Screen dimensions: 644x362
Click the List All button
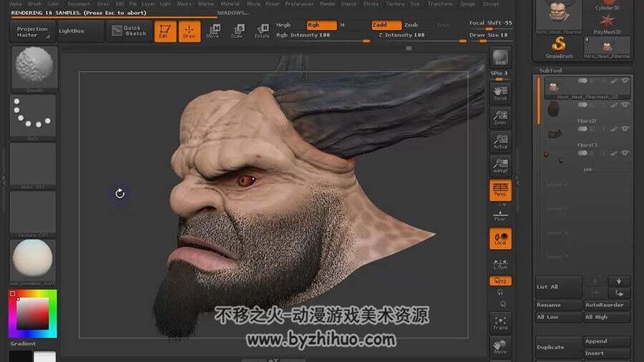click(559, 287)
